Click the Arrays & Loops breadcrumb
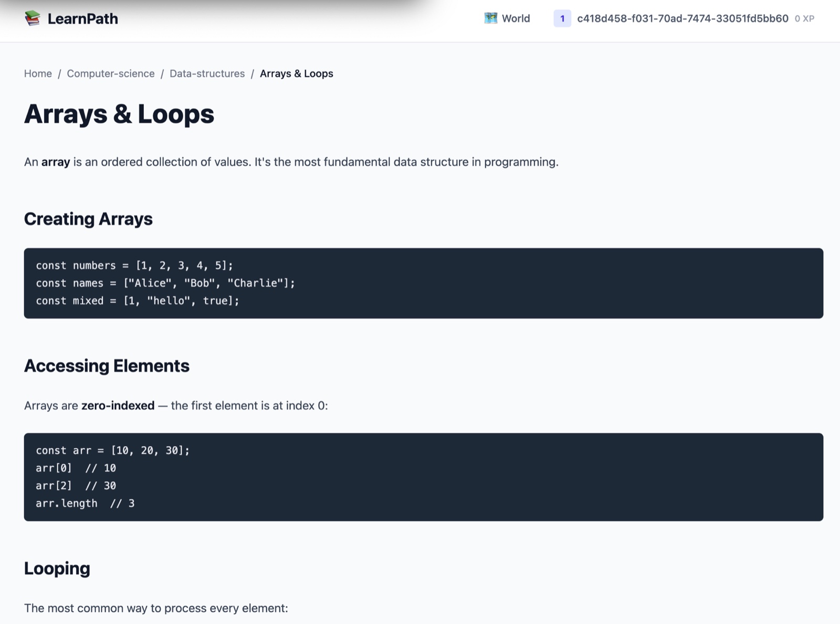Screen dimensions: 840x624 pyautogui.click(x=297, y=73)
